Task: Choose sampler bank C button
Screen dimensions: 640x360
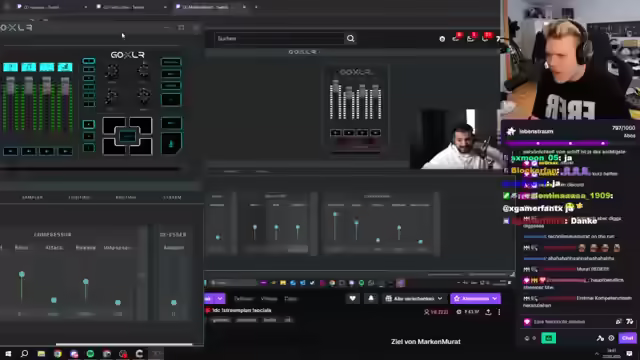Action: pyautogui.click(x=89, y=148)
